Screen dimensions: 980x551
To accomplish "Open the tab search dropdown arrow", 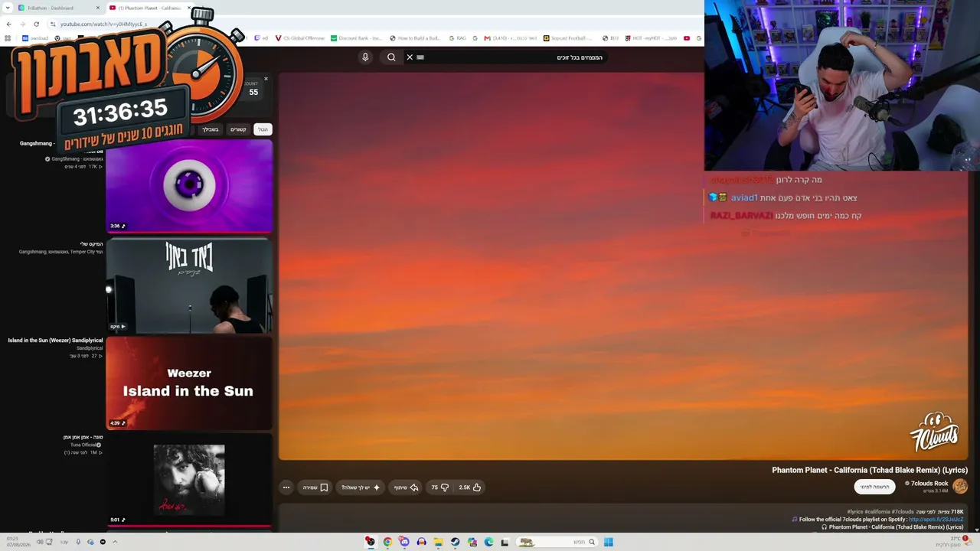I will coord(8,8).
